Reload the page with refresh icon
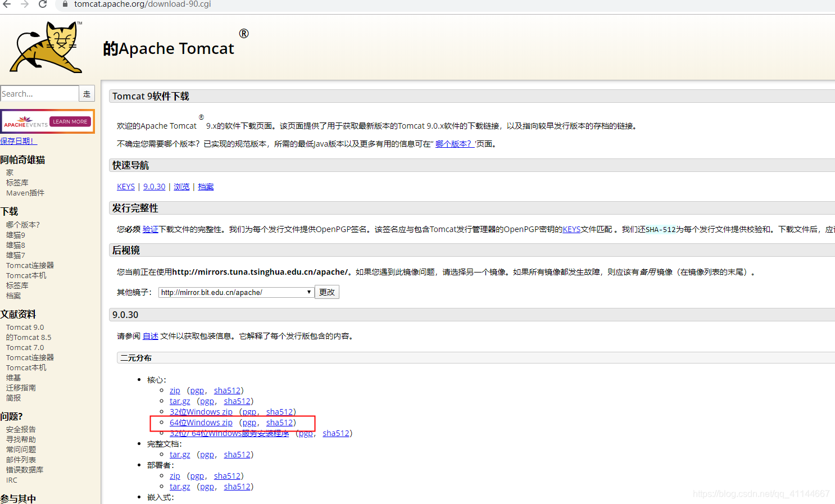835x504 pixels. (x=43, y=4)
